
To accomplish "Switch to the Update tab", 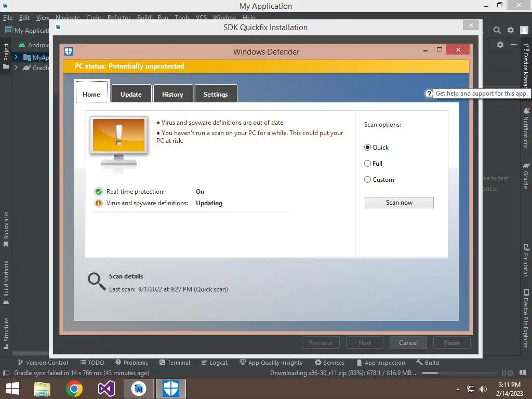I will [131, 94].
